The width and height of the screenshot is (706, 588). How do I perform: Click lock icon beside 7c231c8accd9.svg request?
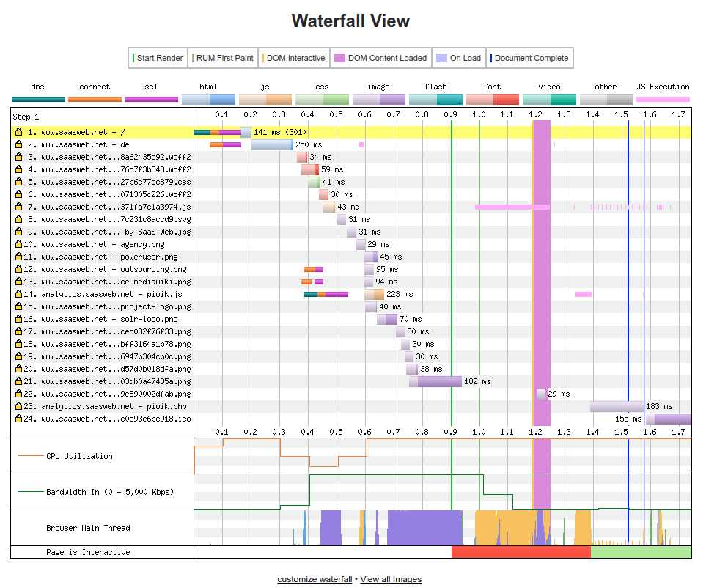coord(18,219)
